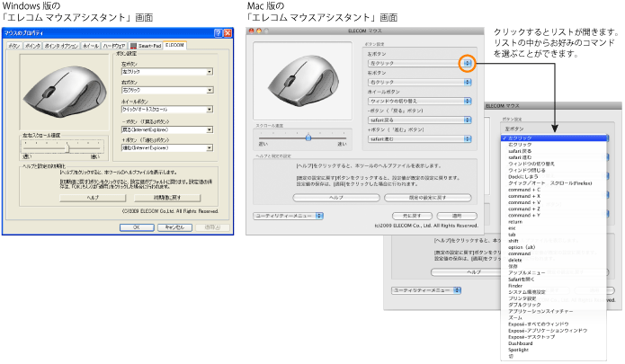Choose safari 進む from the open list

point(554,157)
